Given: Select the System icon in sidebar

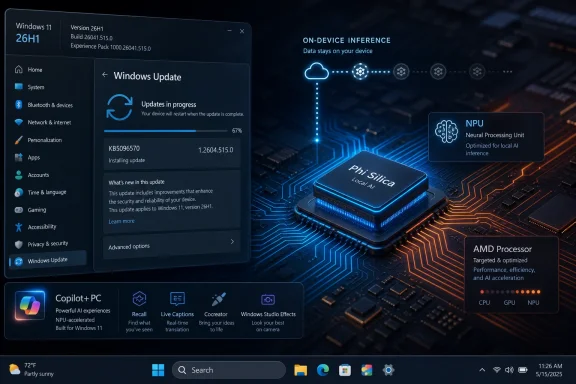Looking at the screenshot, I should [x=19, y=87].
